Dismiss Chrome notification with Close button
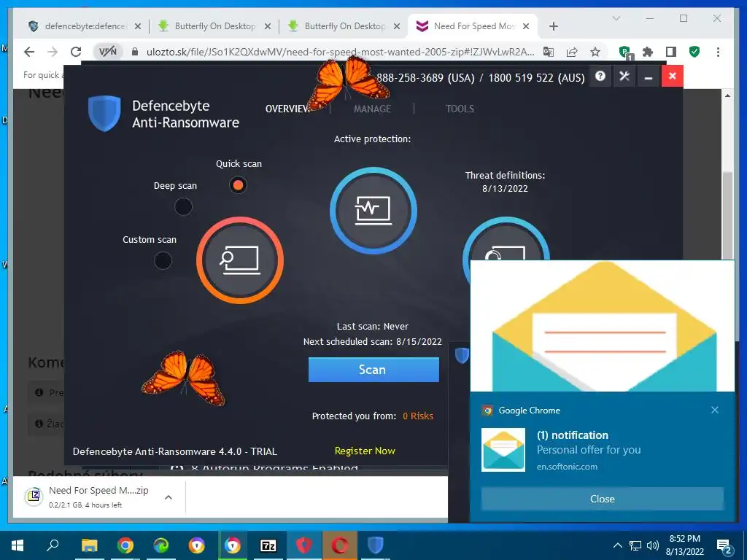The width and height of the screenshot is (747, 560). tap(602, 499)
